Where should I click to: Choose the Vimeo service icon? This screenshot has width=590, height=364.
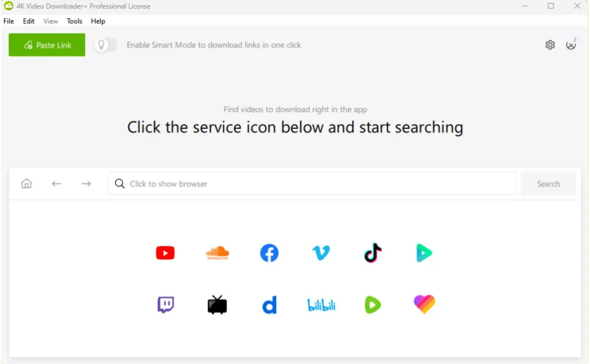(321, 253)
